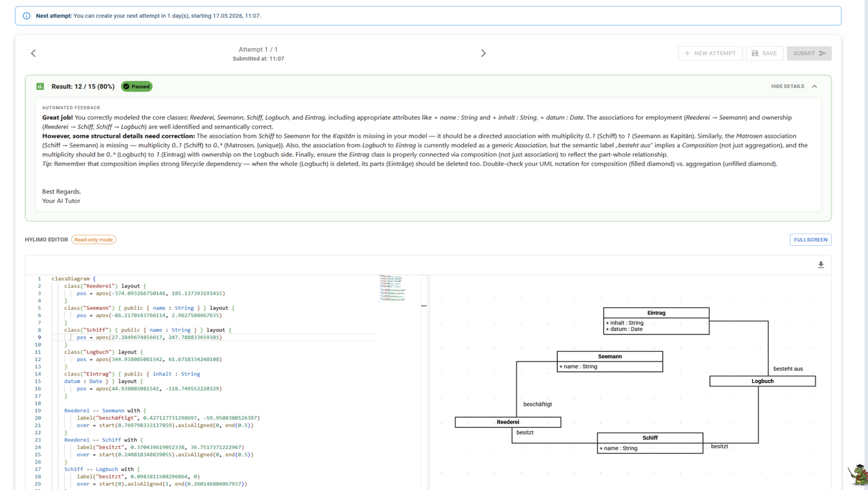Screen dimensions: 868x490
Task: Click the 'besitzt' label below Reederei
Action: (525, 433)
